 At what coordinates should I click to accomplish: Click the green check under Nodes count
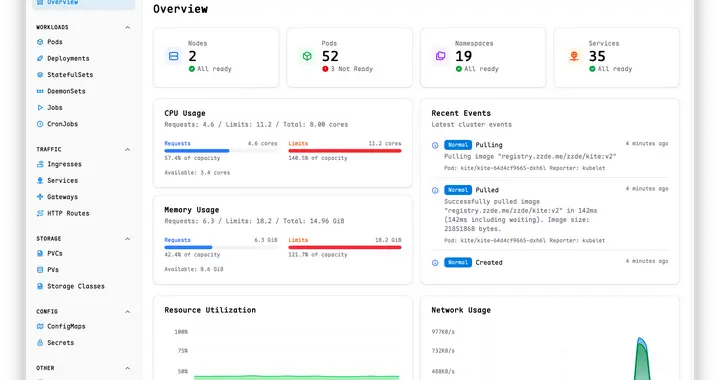[x=191, y=69]
